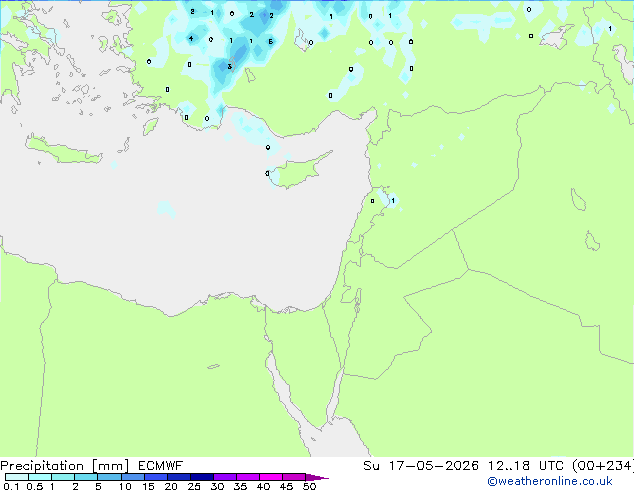Select the 45–50 mm legend swatch
Image resolution: width=634 pixels, height=490 pixels.
tap(294, 477)
